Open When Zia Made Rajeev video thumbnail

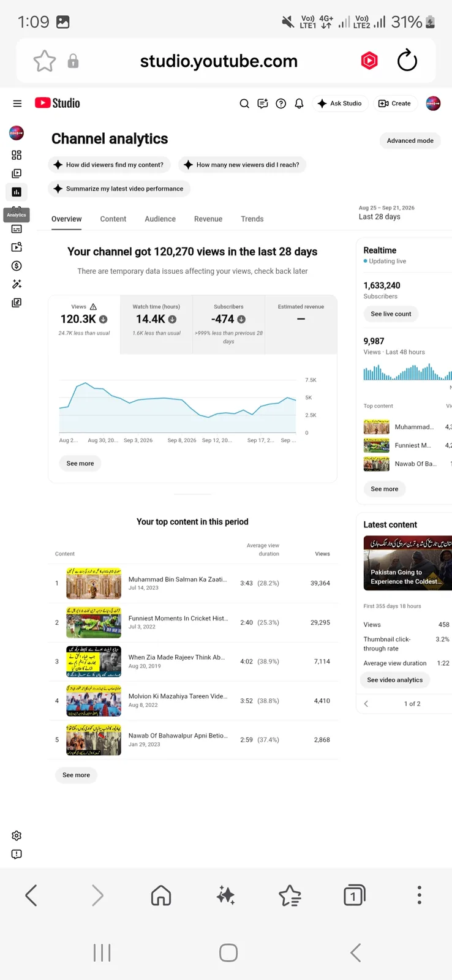click(94, 661)
